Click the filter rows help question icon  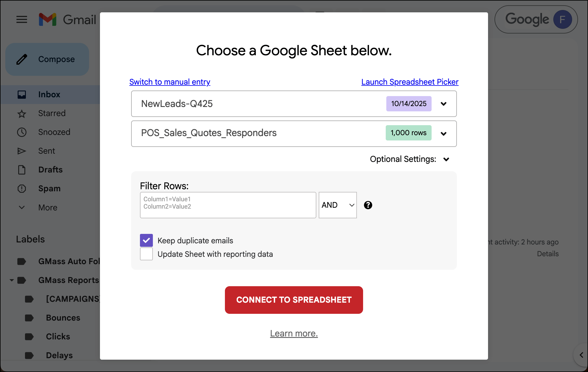(368, 205)
